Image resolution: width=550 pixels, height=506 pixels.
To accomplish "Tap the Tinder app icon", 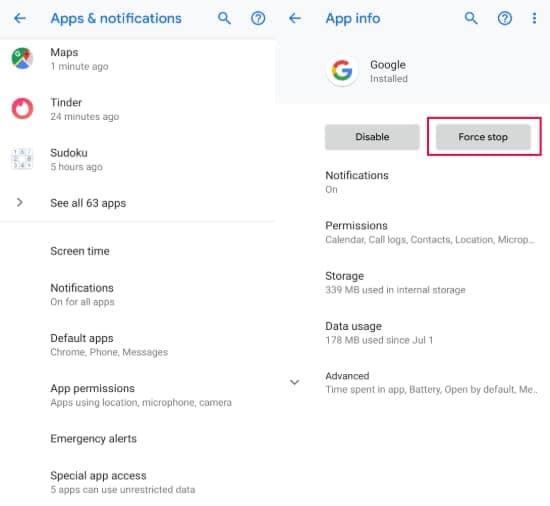I will (22, 108).
